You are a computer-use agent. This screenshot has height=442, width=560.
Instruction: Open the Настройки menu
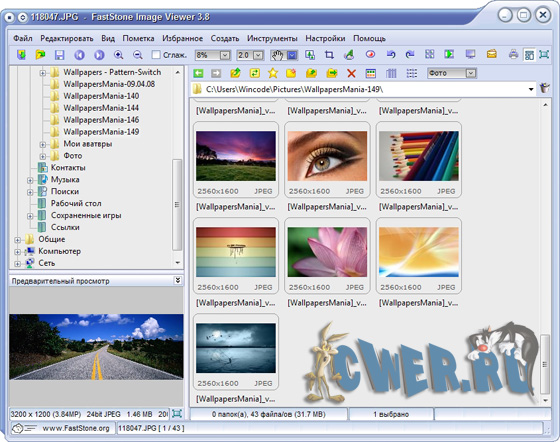coord(325,38)
